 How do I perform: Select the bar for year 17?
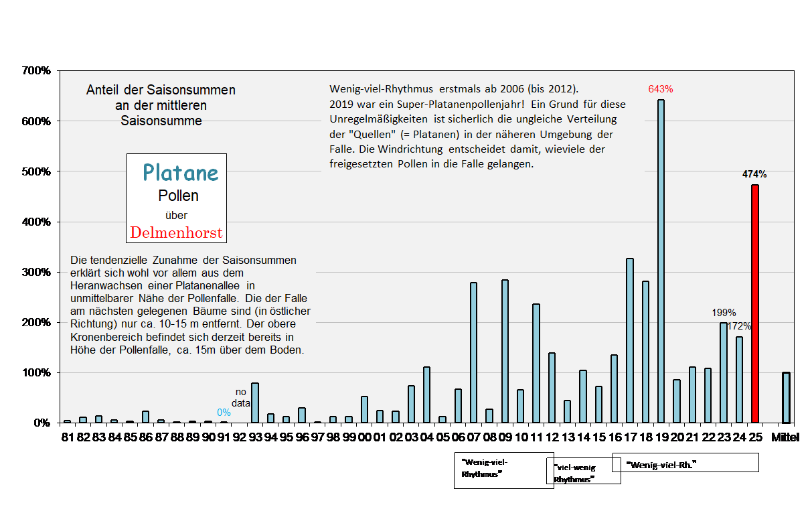click(629, 340)
